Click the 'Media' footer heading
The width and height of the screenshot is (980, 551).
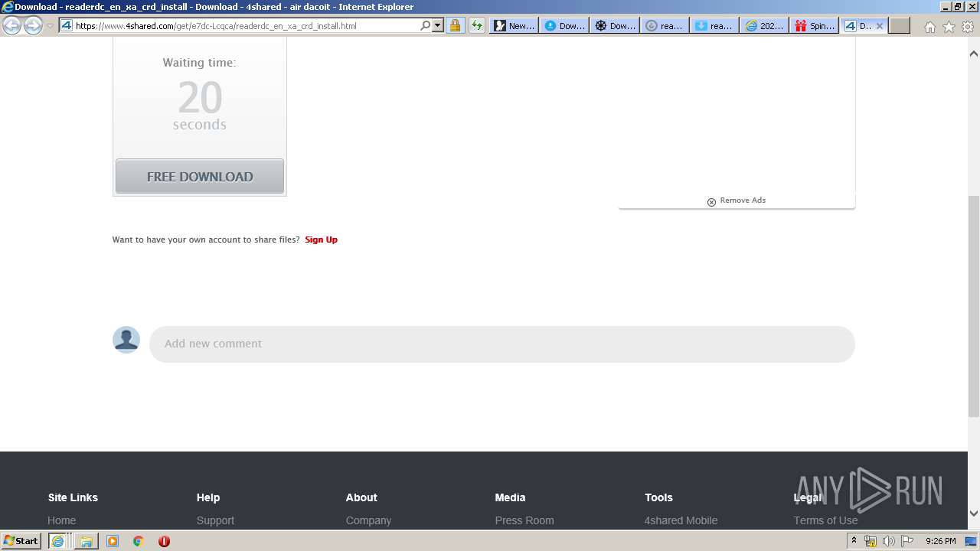tap(510, 497)
